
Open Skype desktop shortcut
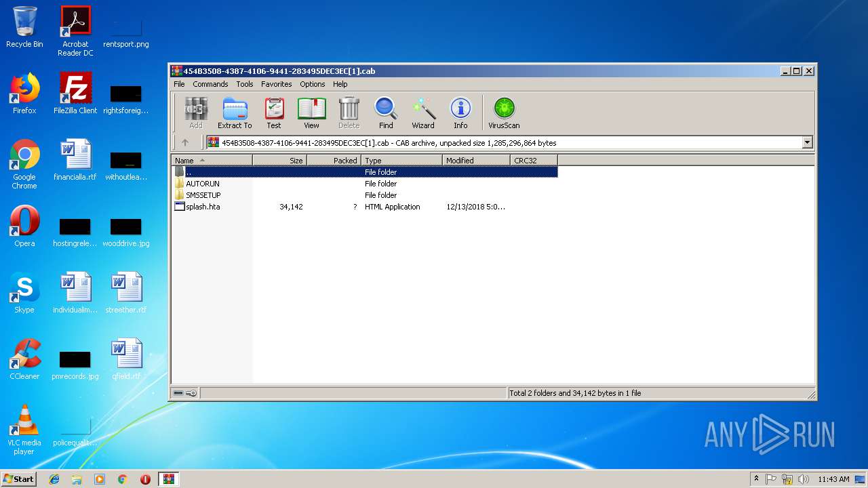pos(24,293)
